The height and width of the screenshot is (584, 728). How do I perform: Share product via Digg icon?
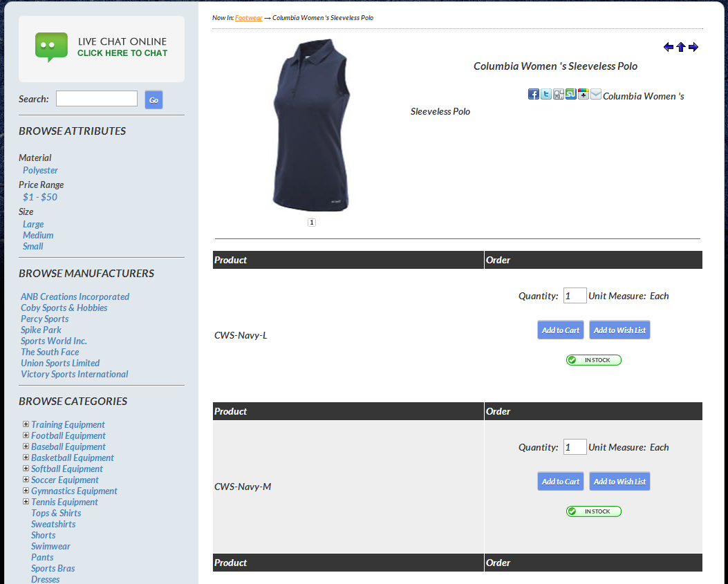click(559, 94)
